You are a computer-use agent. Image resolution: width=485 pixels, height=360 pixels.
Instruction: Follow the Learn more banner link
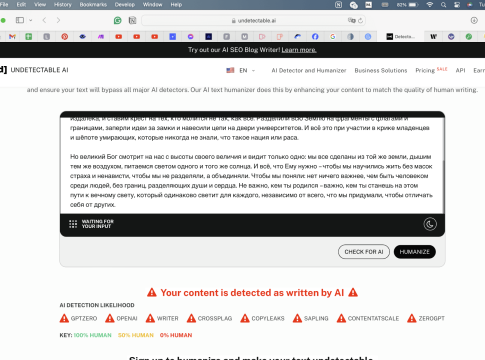pyautogui.click(x=299, y=50)
